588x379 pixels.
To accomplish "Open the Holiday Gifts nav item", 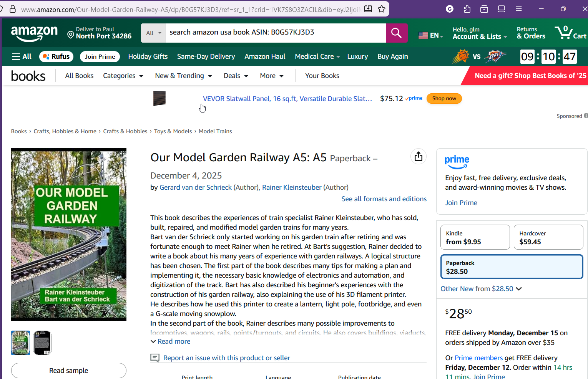I will pos(148,56).
